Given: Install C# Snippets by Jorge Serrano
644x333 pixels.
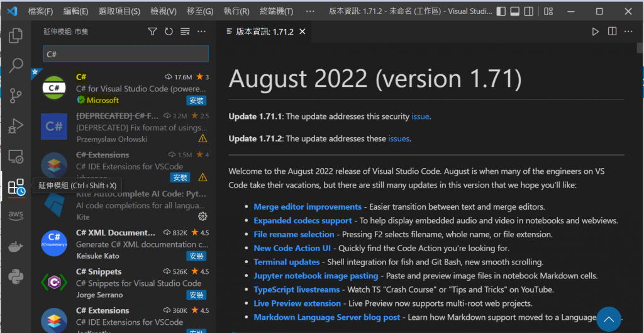Looking at the screenshot, I should point(196,295).
